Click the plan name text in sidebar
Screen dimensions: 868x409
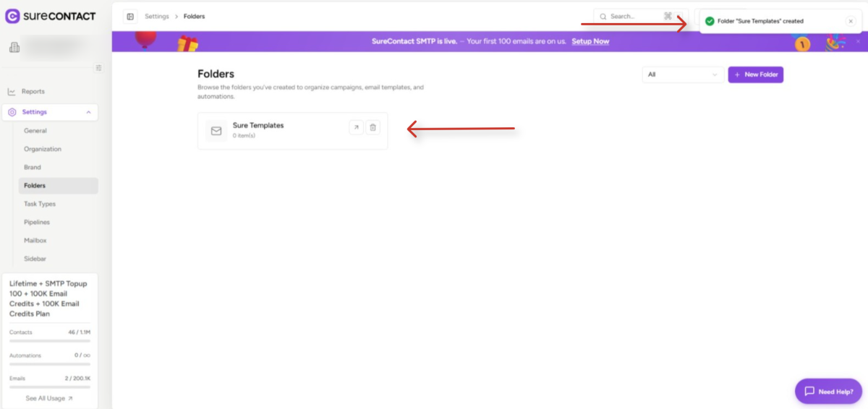48,299
